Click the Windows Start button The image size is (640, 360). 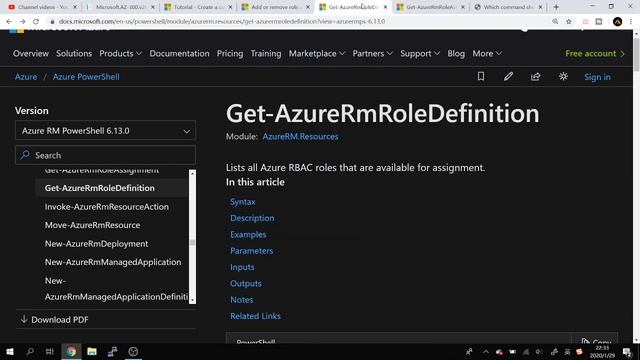10,351
